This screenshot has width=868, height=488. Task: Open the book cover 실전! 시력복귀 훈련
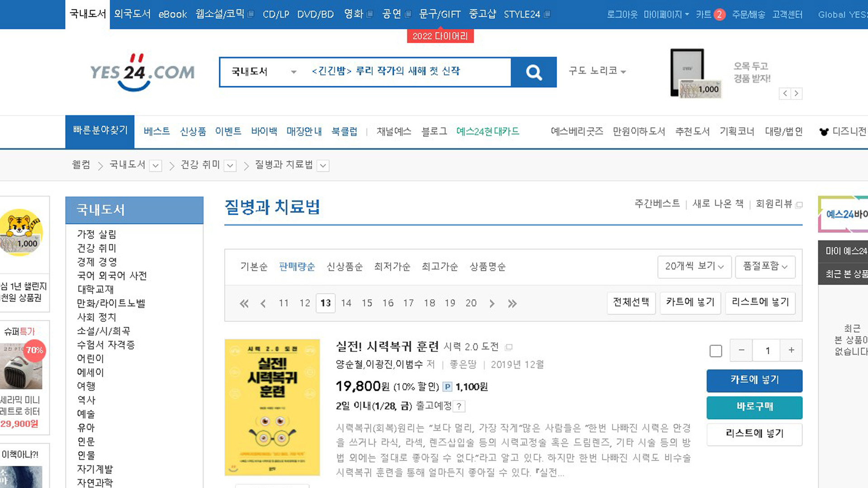[x=272, y=407]
